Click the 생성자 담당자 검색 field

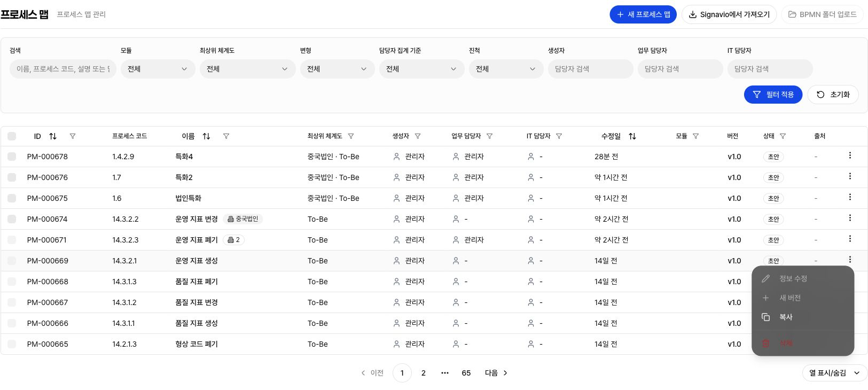pyautogui.click(x=590, y=69)
